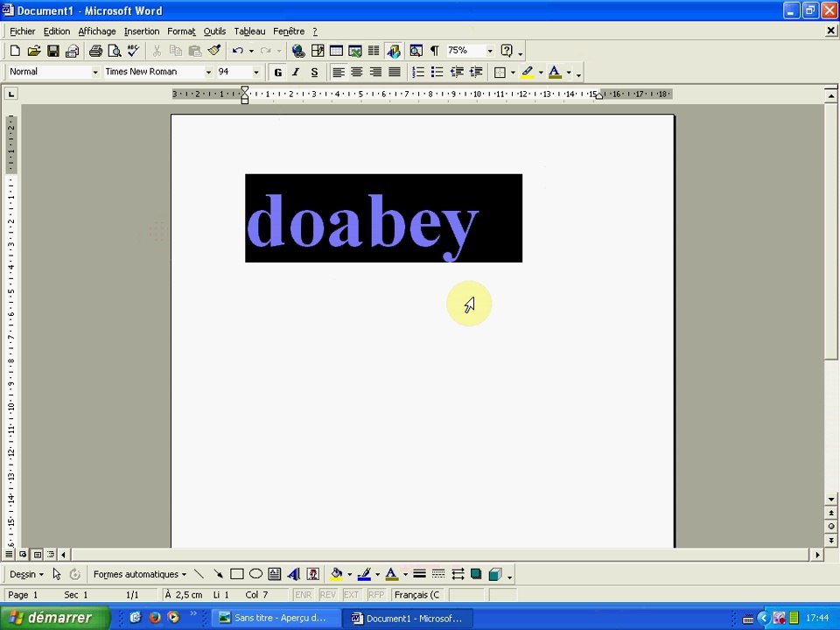The height and width of the screenshot is (630, 840).
Task: Justify the text alignment
Action: (x=395, y=73)
